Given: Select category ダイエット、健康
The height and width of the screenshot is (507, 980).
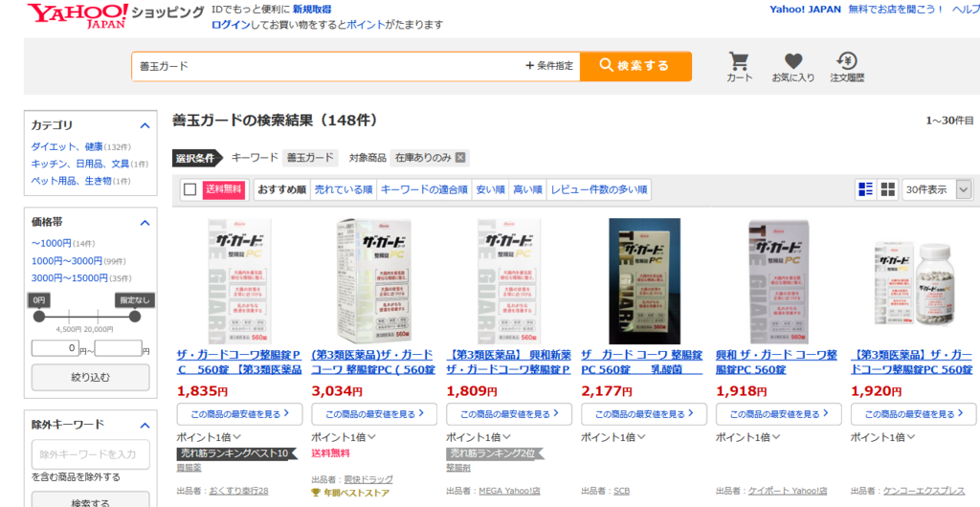Looking at the screenshot, I should click(67, 146).
